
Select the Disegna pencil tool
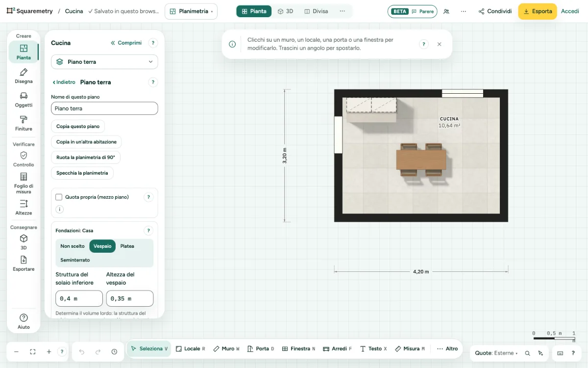tap(24, 76)
